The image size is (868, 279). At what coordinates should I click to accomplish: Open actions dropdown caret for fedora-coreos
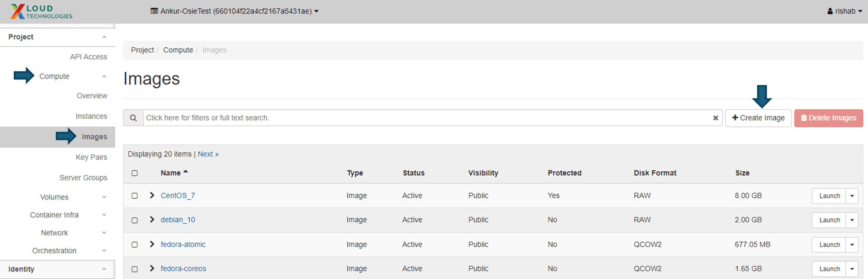[852, 269]
